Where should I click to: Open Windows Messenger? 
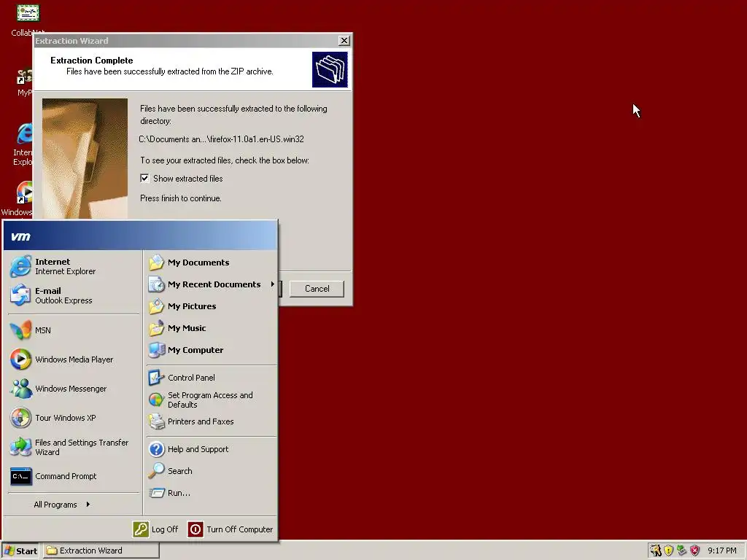(73, 389)
